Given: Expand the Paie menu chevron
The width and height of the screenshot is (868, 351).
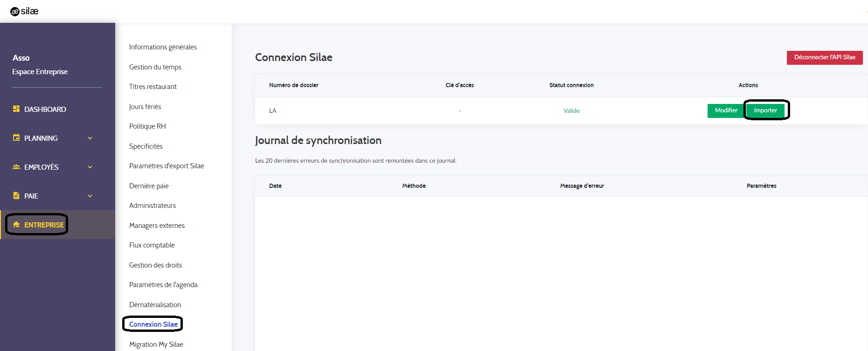Looking at the screenshot, I should [90, 196].
